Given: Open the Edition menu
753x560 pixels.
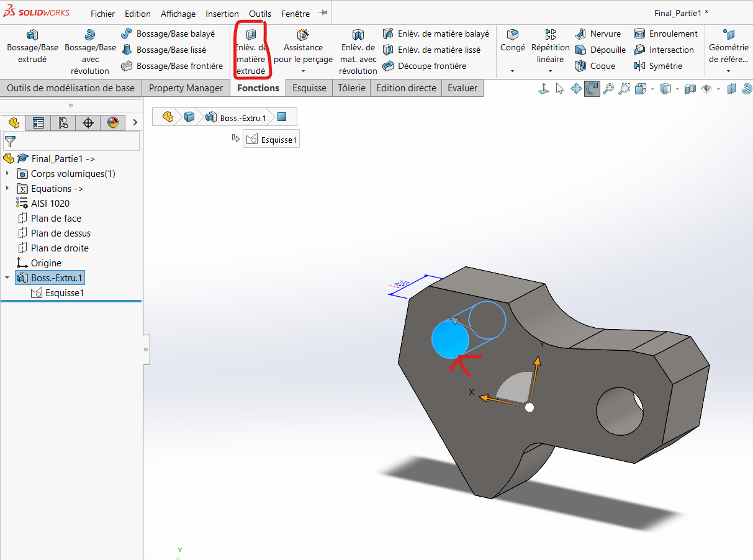Looking at the screenshot, I should pos(138,14).
